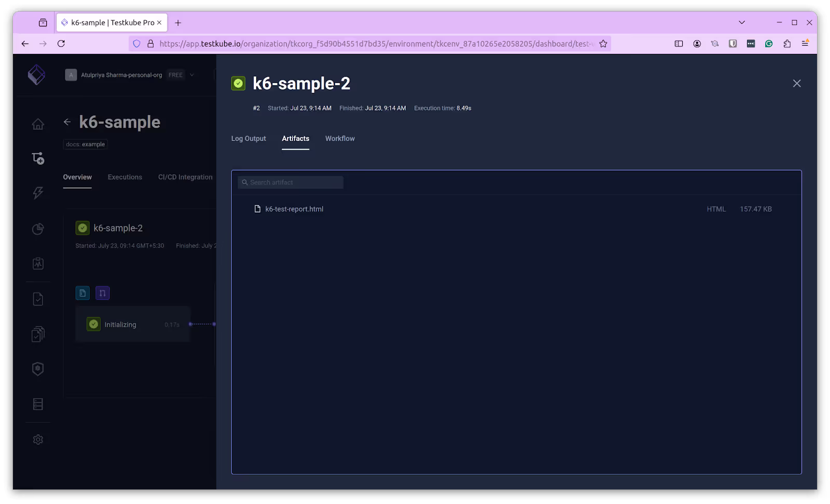This screenshot has height=504, width=830.
Task: Click the Execution time 8.49s value
Action: pos(464,108)
